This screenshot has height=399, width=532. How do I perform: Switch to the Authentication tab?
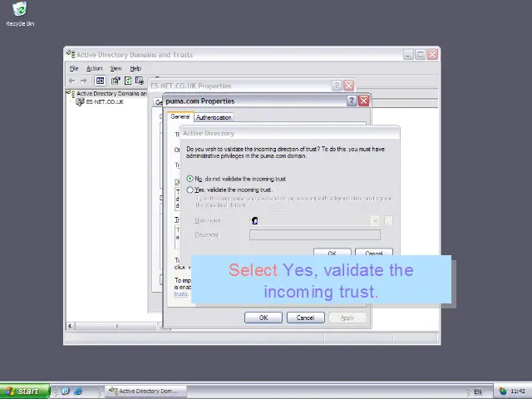coord(214,117)
